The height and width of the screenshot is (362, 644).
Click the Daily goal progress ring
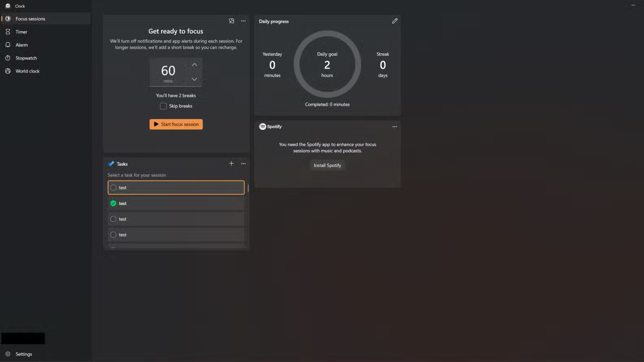tap(327, 64)
